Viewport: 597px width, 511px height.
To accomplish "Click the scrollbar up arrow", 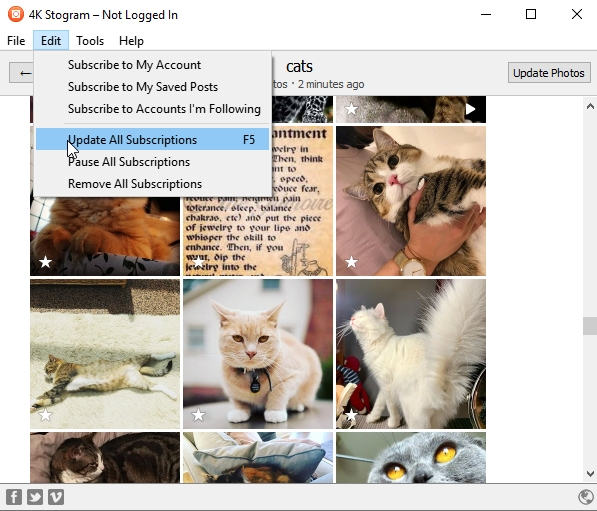I will (590, 106).
